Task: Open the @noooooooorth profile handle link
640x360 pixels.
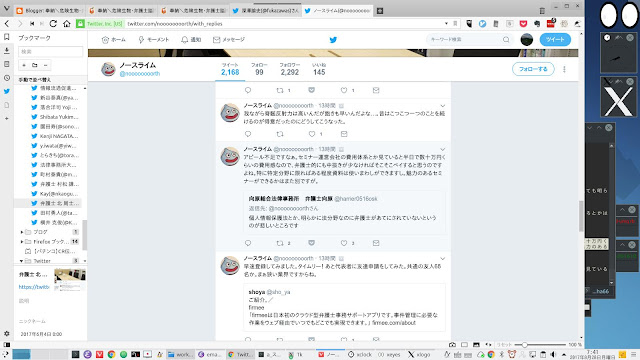Action: click(x=140, y=74)
